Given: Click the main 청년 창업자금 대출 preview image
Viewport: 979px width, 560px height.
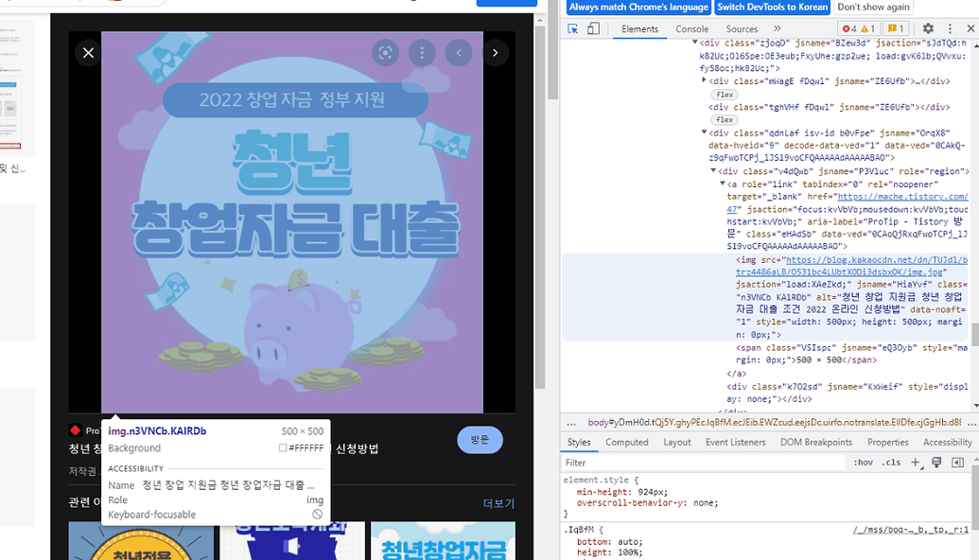Looking at the screenshot, I should pyautogui.click(x=292, y=222).
